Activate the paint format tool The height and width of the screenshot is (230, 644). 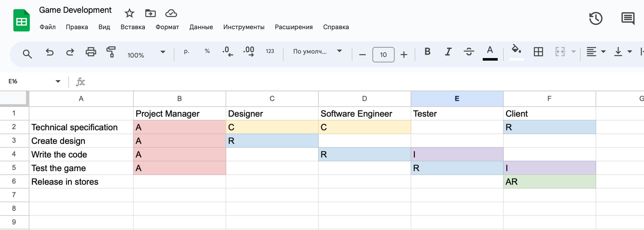(x=111, y=52)
